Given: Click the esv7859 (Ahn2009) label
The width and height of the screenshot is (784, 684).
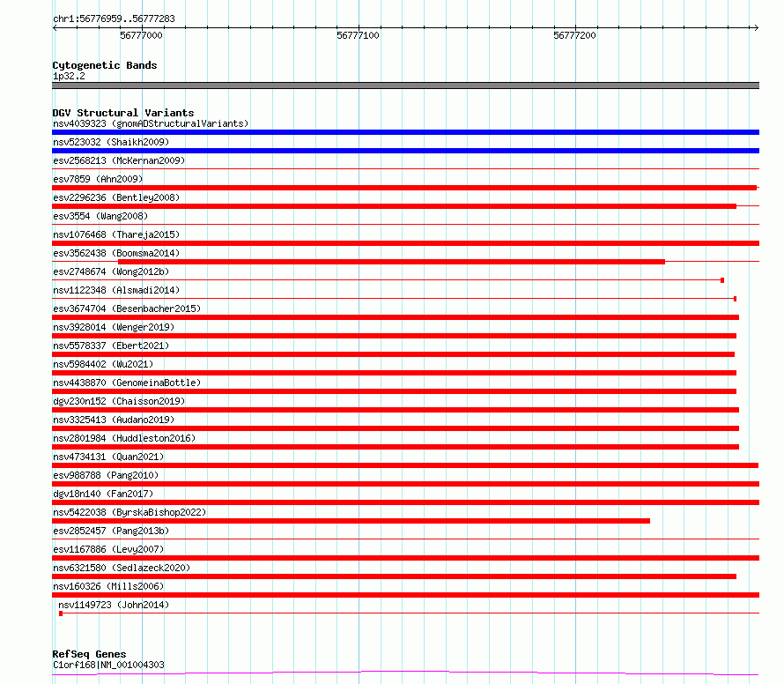Looking at the screenshot, I should point(98,179).
